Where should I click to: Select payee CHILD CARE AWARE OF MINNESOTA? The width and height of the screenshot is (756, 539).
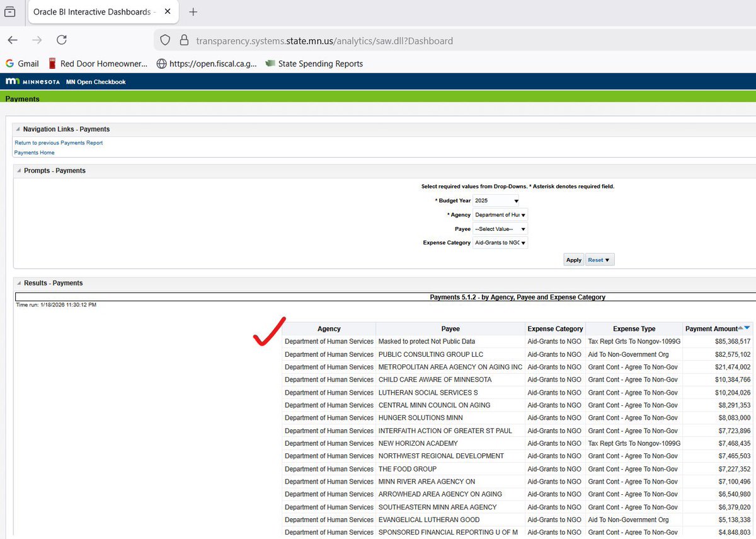tap(435, 380)
